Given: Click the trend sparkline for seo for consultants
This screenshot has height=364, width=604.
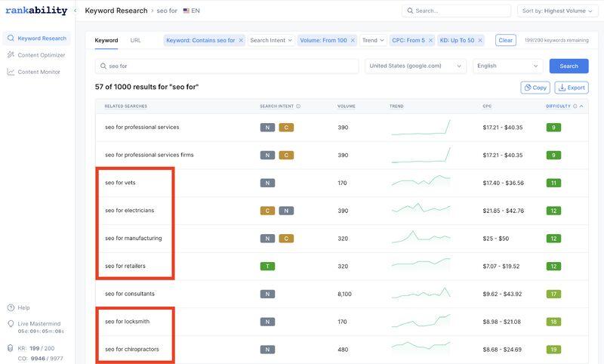Looking at the screenshot, I should (x=421, y=294).
